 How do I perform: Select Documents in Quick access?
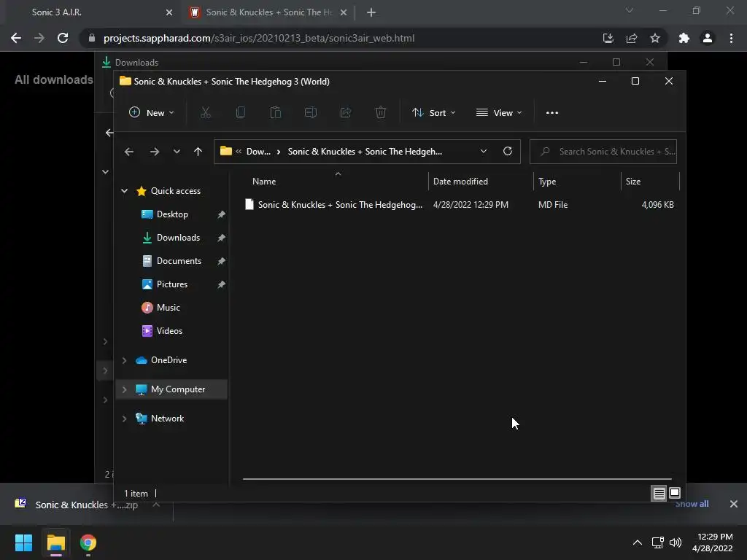pos(179,261)
